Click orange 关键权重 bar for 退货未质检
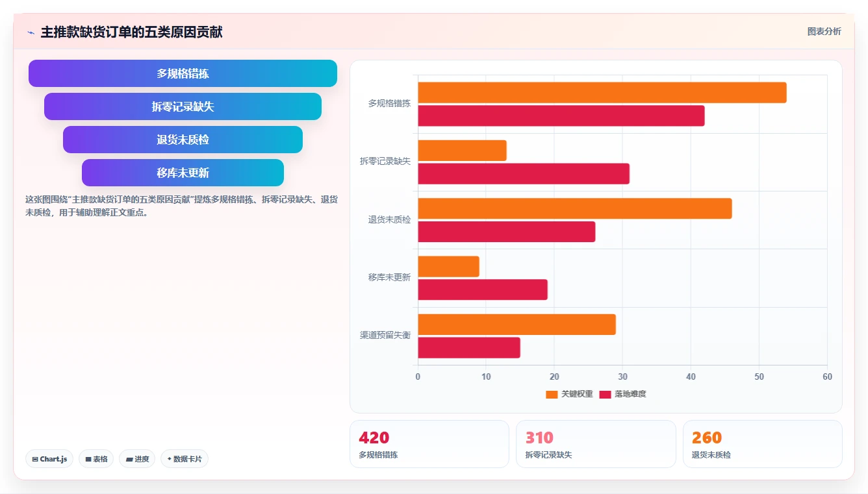Image resolution: width=868 pixels, height=494 pixels. pyautogui.click(x=574, y=208)
